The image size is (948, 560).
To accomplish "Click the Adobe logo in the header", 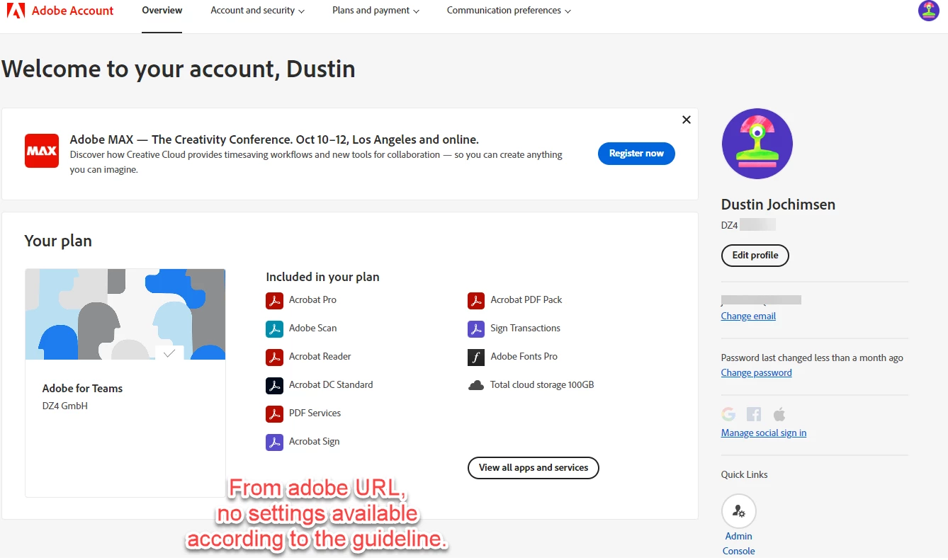I will point(16,11).
